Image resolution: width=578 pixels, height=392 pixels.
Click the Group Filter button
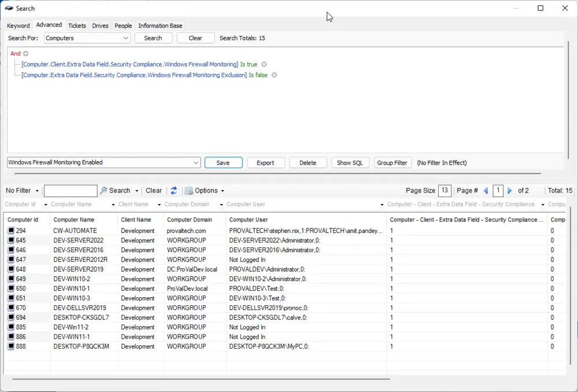pos(392,162)
